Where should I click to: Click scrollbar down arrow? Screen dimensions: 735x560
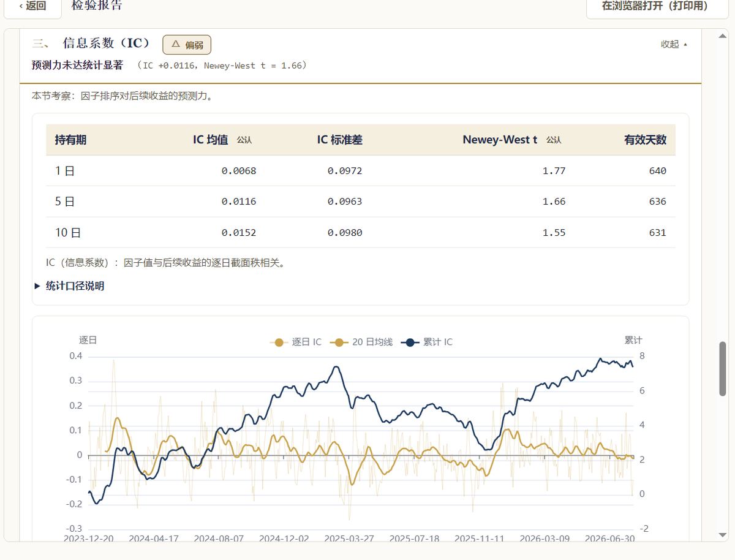(x=723, y=535)
